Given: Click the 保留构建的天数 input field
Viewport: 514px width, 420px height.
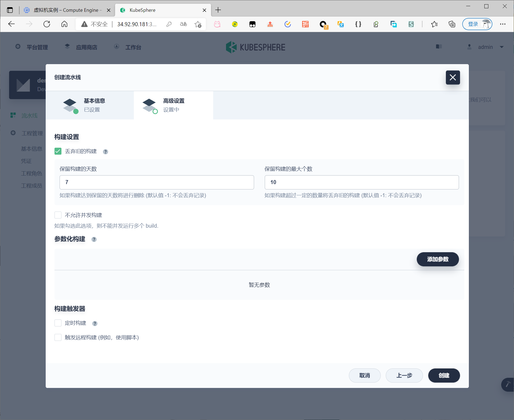Looking at the screenshot, I should [157, 182].
